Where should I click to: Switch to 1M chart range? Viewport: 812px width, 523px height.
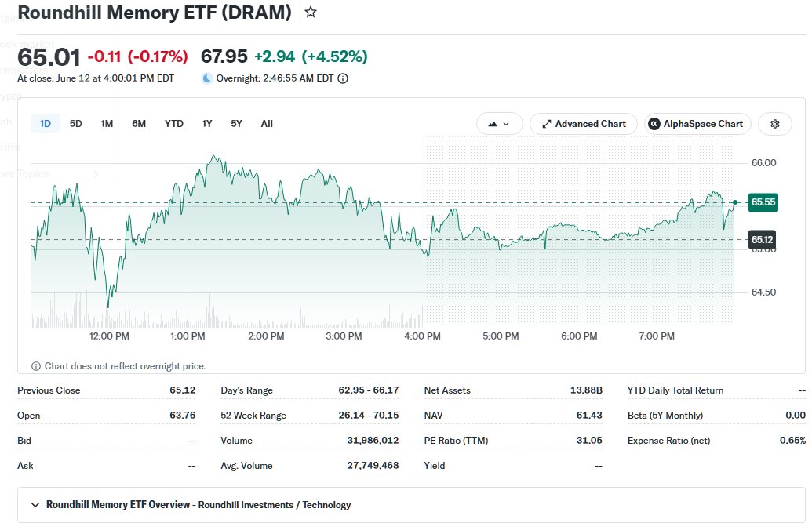pyautogui.click(x=107, y=124)
